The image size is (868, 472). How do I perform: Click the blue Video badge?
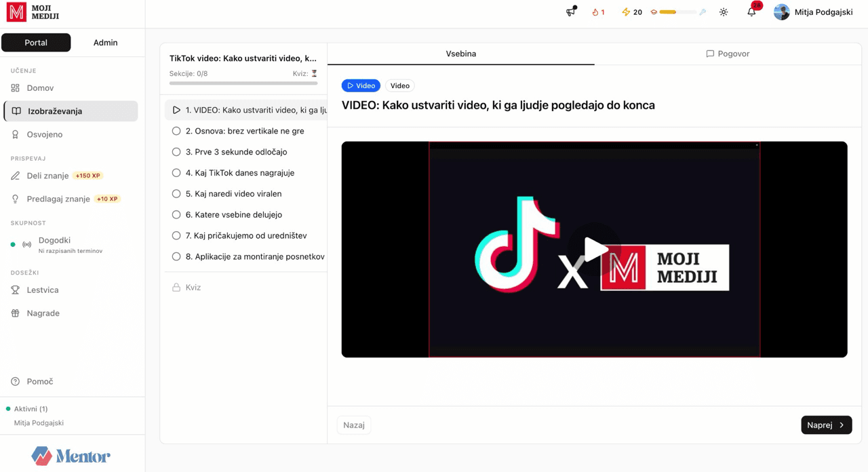coord(361,85)
